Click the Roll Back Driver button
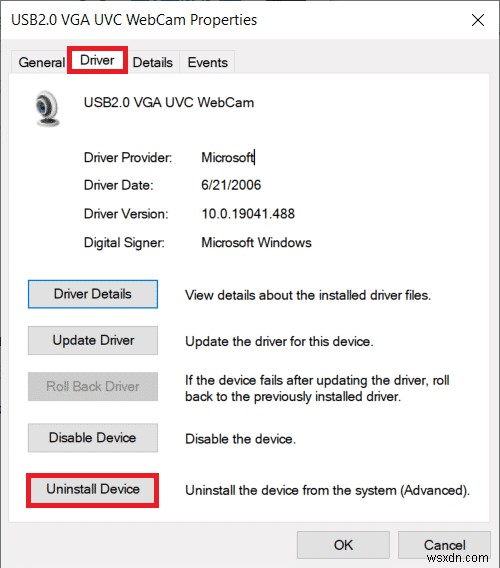500x568 pixels. [x=93, y=386]
